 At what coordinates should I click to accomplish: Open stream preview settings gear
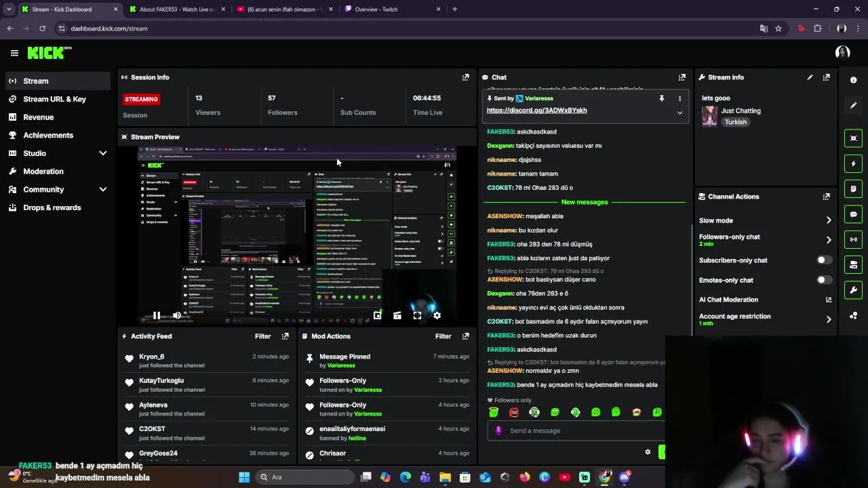coord(437,315)
